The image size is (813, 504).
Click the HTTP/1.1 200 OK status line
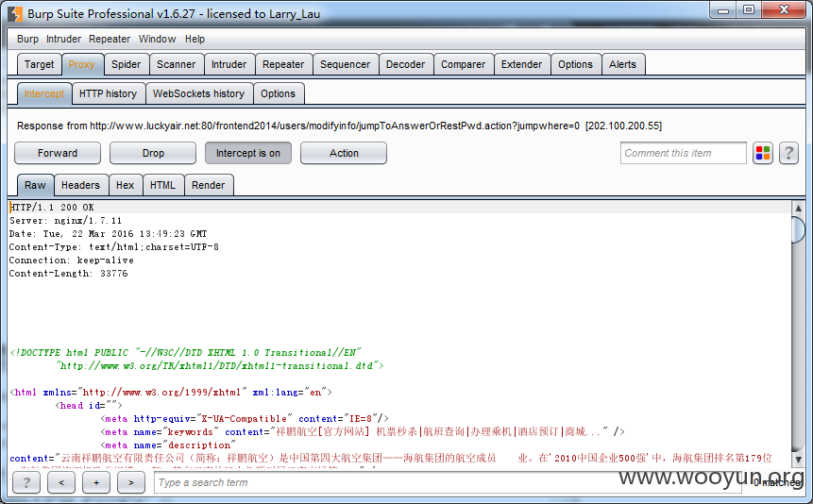[x=52, y=208]
